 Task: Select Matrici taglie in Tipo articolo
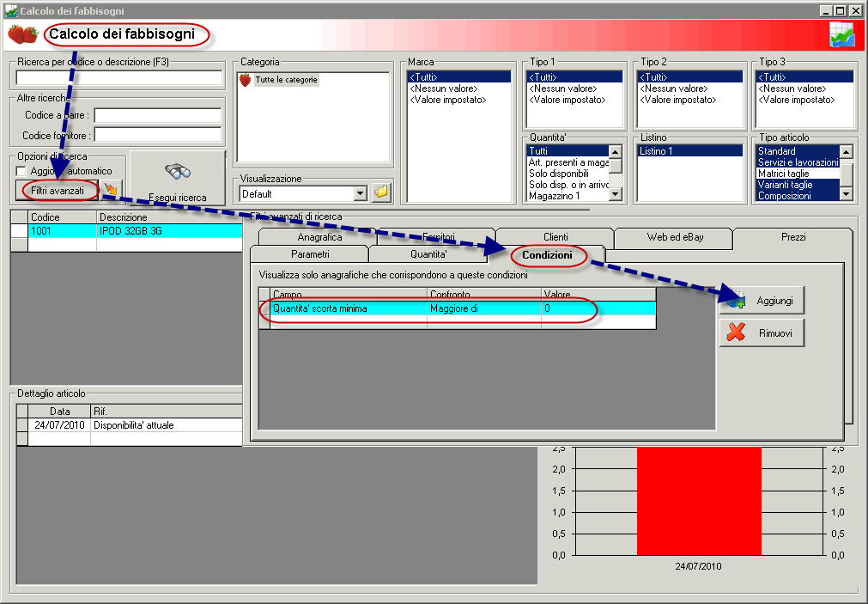[797, 174]
